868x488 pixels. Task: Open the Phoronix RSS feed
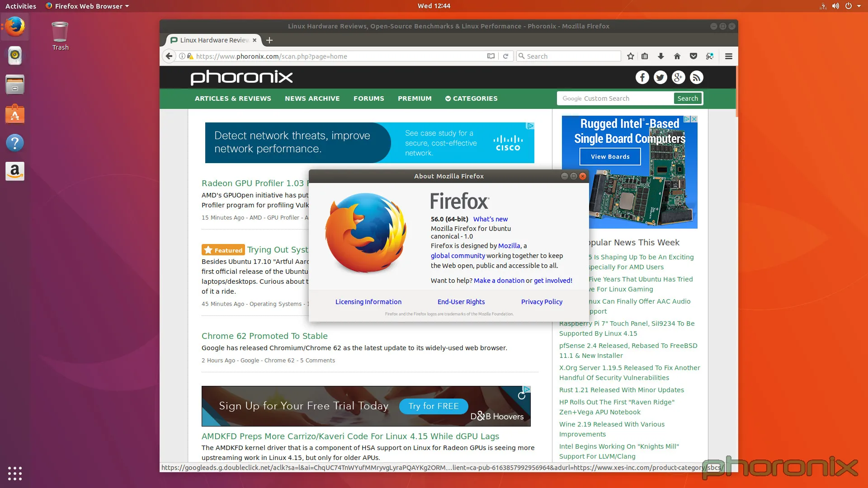pos(696,77)
